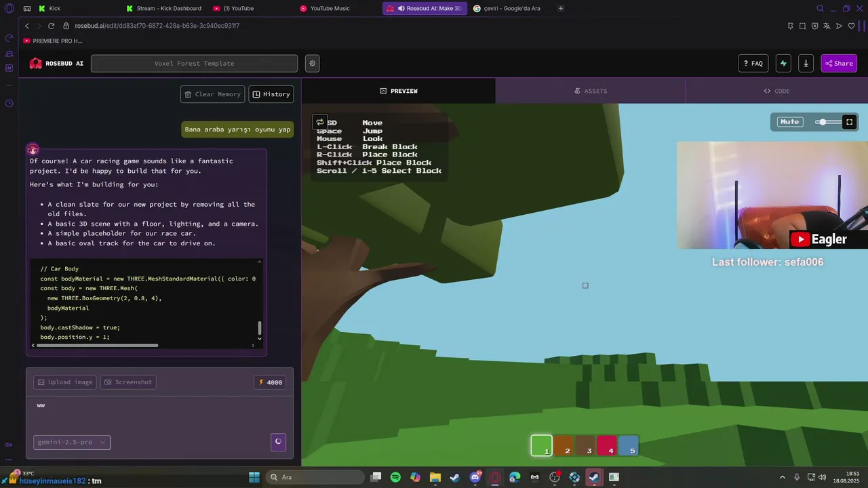This screenshot has width=868, height=488.
Task: Click the browser tab search magnifier
Action: tap(820, 8)
